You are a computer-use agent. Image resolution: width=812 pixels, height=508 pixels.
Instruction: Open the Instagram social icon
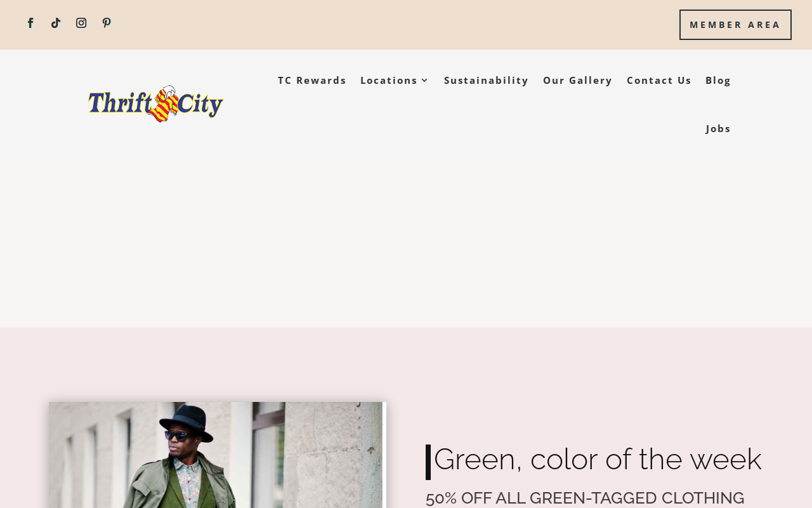point(81,23)
